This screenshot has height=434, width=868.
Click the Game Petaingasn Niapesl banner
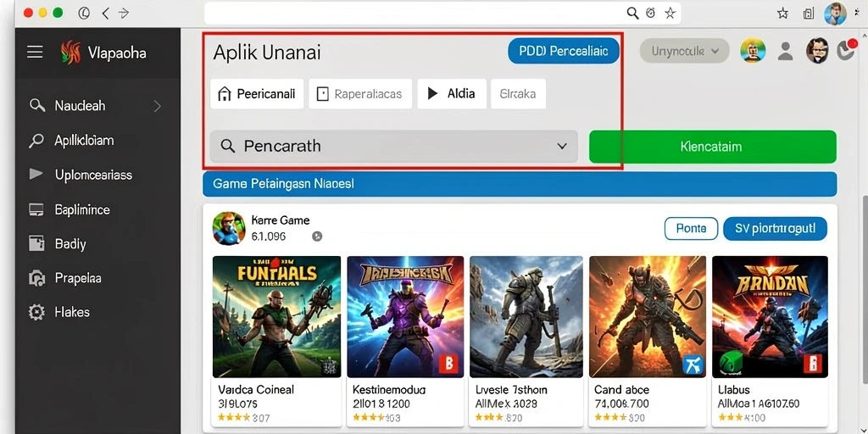tap(520, 184)
